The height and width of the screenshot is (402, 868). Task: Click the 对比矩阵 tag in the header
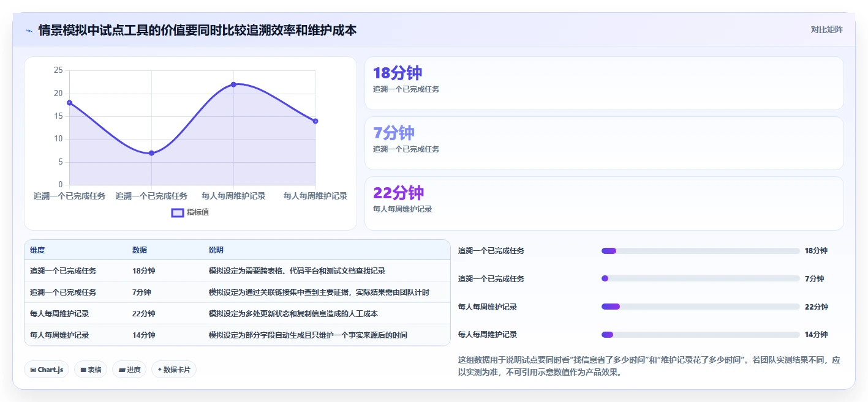(826, 29)
